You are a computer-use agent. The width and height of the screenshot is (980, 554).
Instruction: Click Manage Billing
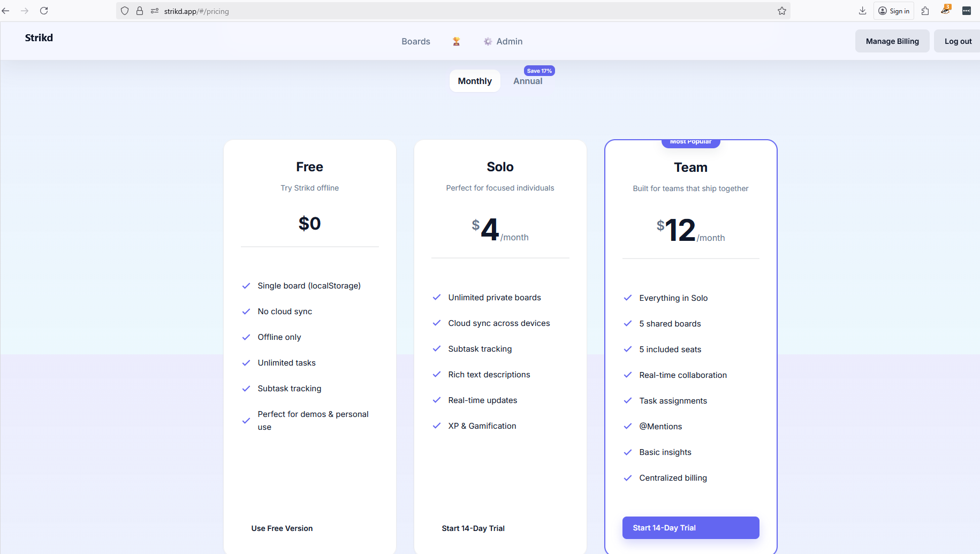pyautogui.click(x=892, y=41)
